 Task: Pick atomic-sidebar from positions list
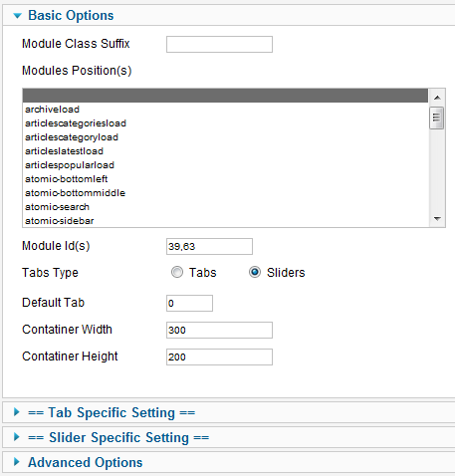tap(225, 221)
